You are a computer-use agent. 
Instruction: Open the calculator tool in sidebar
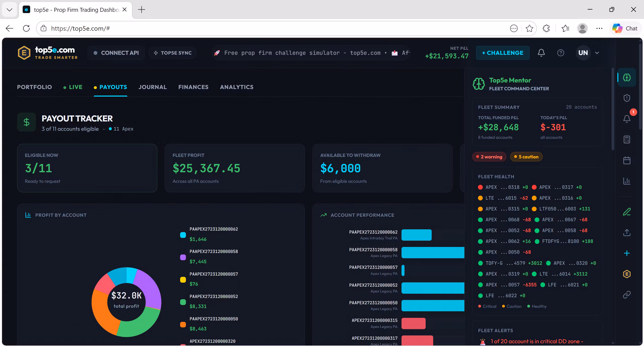click(x=627, y=140)
